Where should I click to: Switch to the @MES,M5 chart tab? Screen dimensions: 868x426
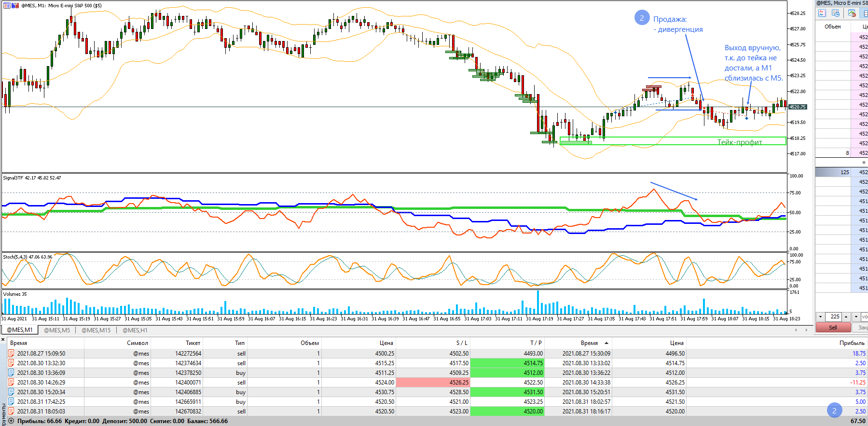57,330
